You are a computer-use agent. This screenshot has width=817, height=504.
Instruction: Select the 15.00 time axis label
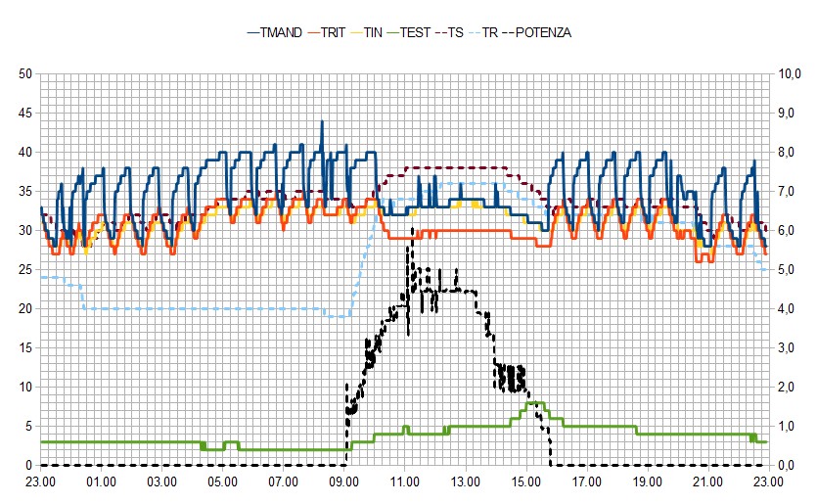point(526,481)
